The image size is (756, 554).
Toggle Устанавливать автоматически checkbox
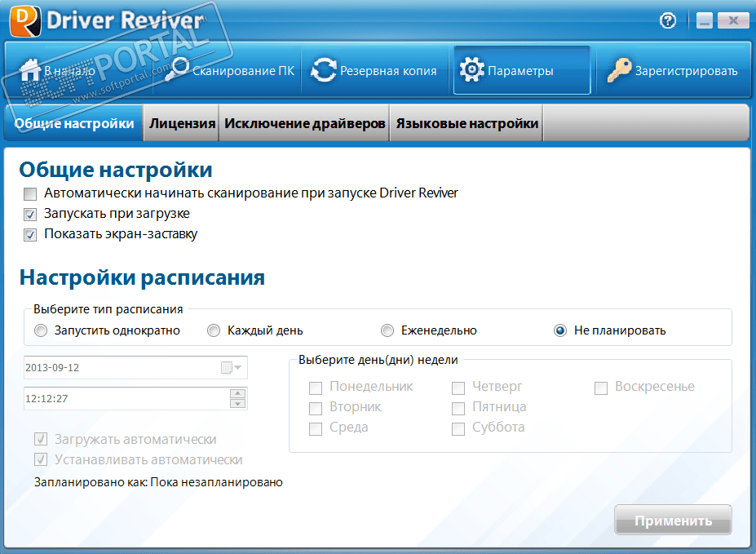41,459
